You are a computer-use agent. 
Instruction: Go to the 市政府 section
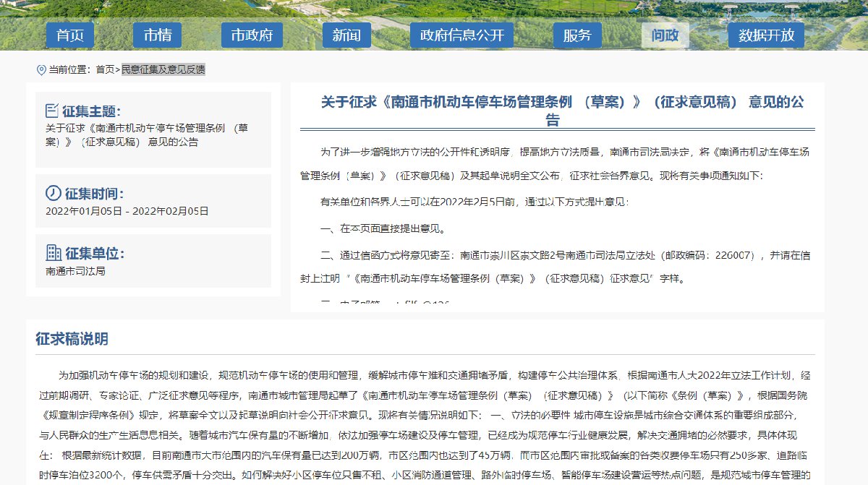[252, 35]
